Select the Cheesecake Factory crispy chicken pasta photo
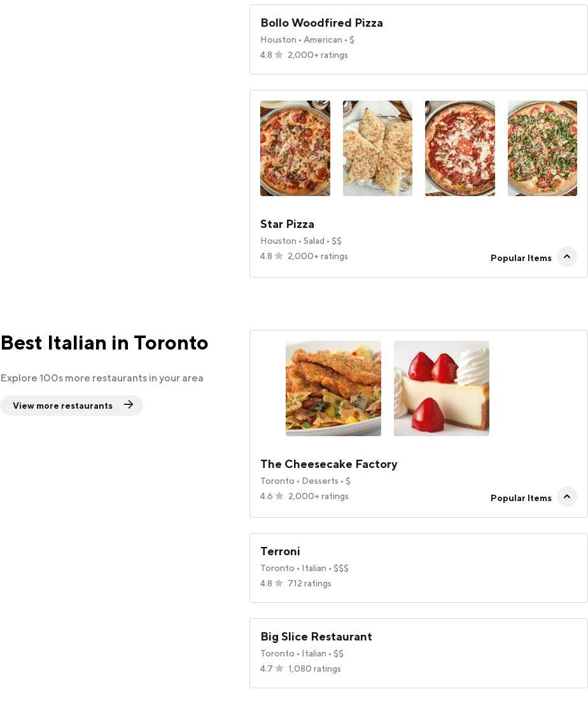This screenshot has width=588, height=701. [x=333, y=388]
